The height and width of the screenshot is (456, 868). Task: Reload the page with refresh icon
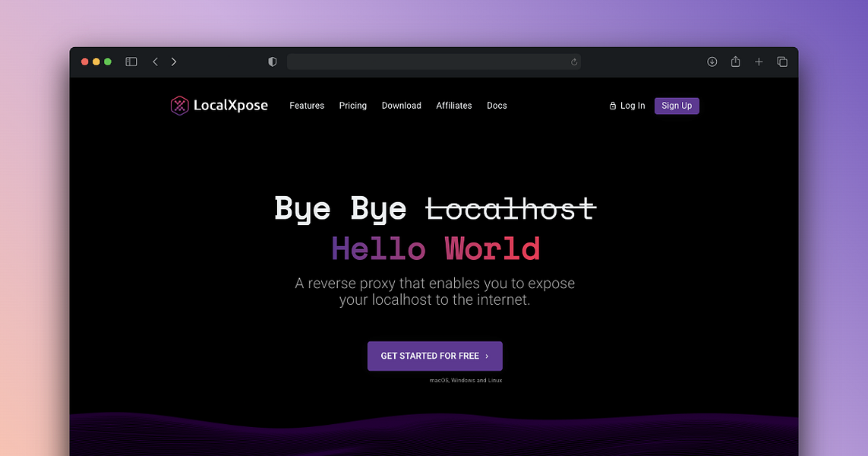(x=574, y=62)
